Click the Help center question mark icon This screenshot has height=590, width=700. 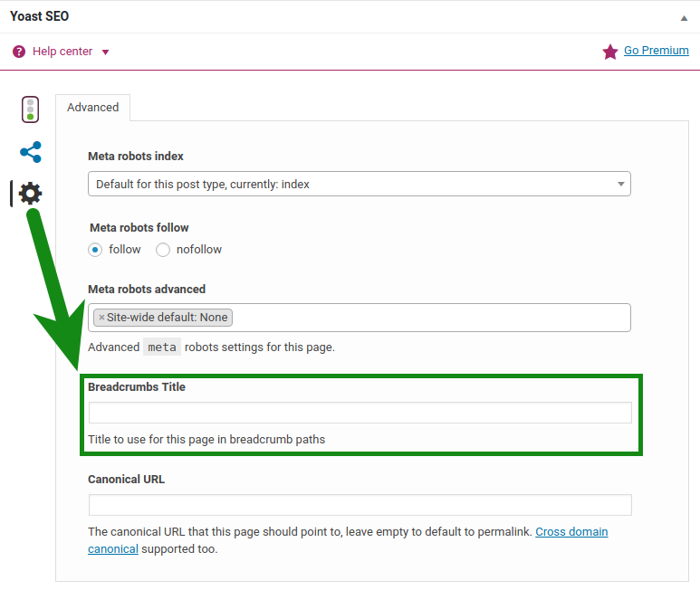click(19, 52)
